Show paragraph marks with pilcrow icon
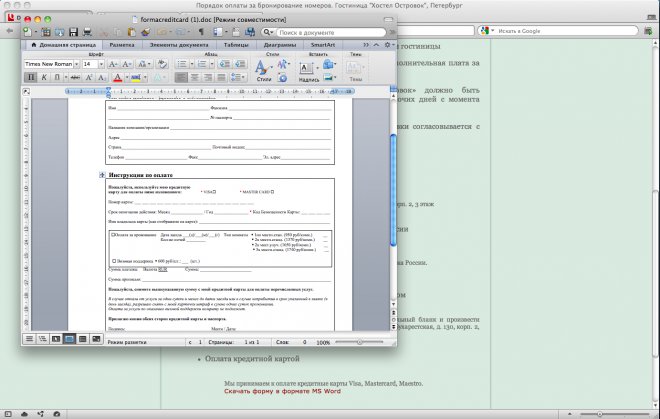Viewport: 660px width, 419px height. pyautogui.click(x=201, y=32)
